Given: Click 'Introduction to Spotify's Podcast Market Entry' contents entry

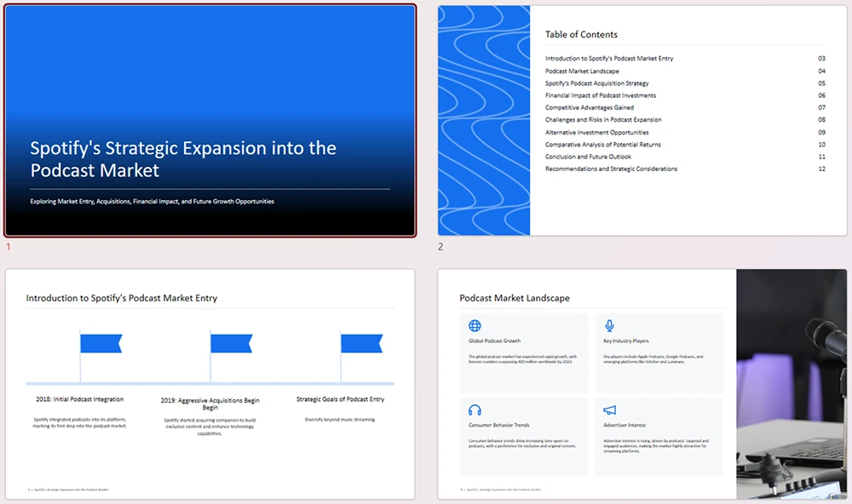Looking at the screenshot, I should pos(609,58).
